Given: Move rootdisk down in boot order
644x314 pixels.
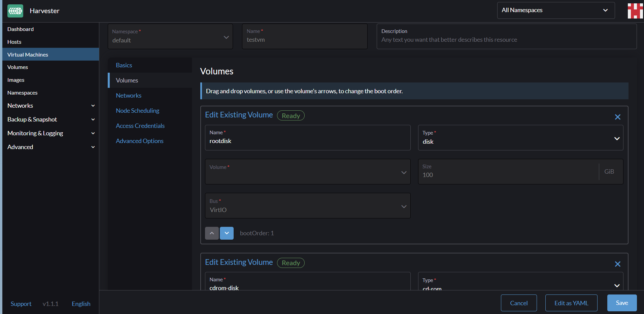Looking at the screenshot, I should (x=227, y=233).
